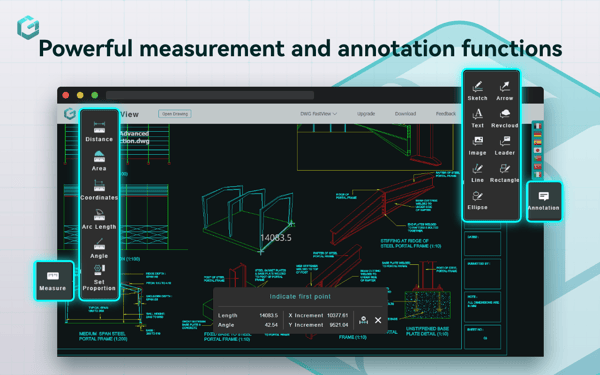Click the yellow minimize window dot
The width and height of the screenshot is (600, 375).
pos(80,95)
